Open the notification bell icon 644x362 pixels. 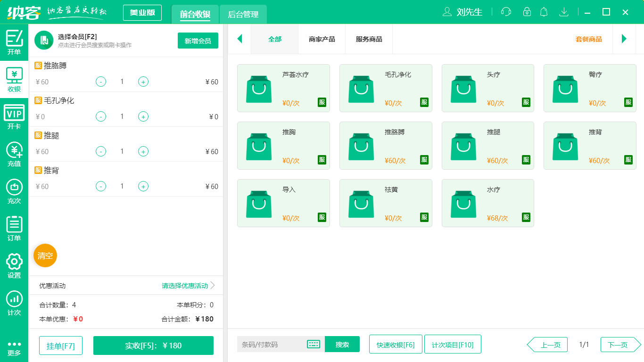tap(544, 12)
